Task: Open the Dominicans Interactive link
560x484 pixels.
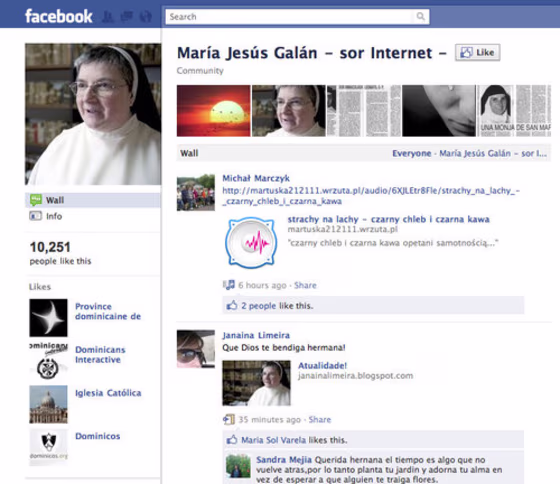Action: coord(100,354)
